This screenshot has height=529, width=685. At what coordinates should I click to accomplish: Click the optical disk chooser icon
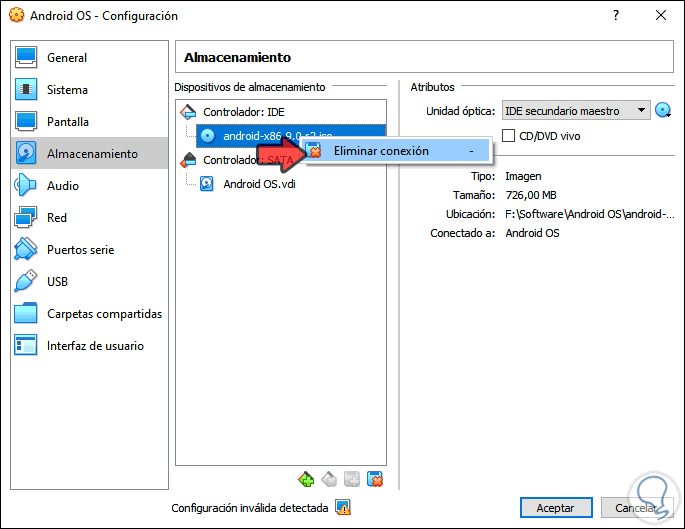coord(663,111)
